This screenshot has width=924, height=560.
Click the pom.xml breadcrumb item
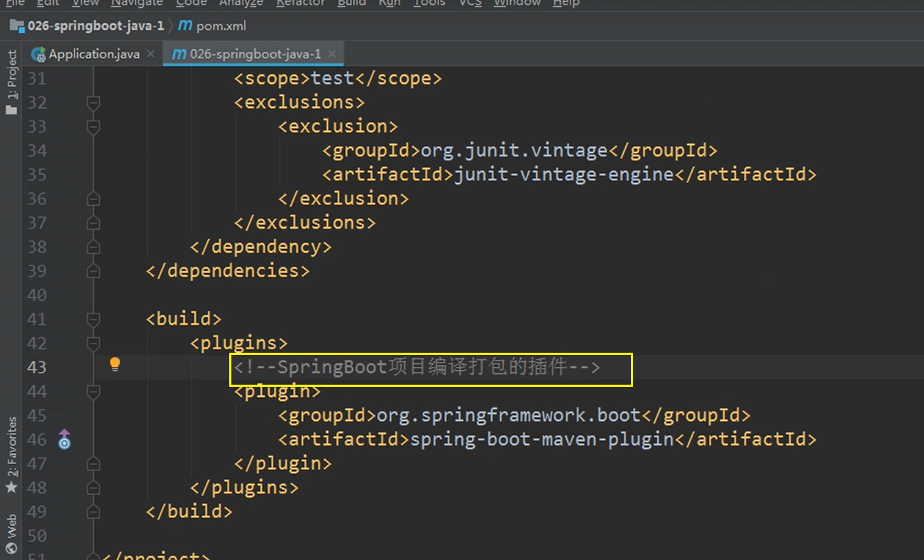221,26
